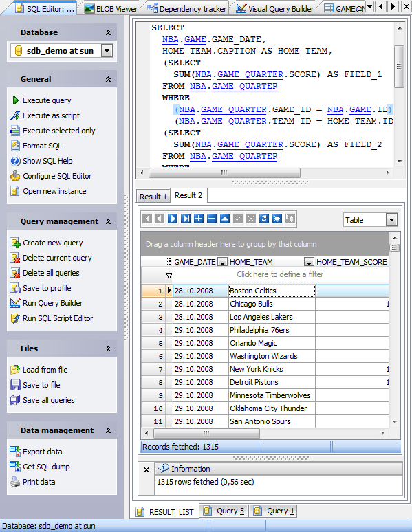Click Format SQL link text
Screen dimensions: 412x532
pyautogui.click(x=42, y=146)
